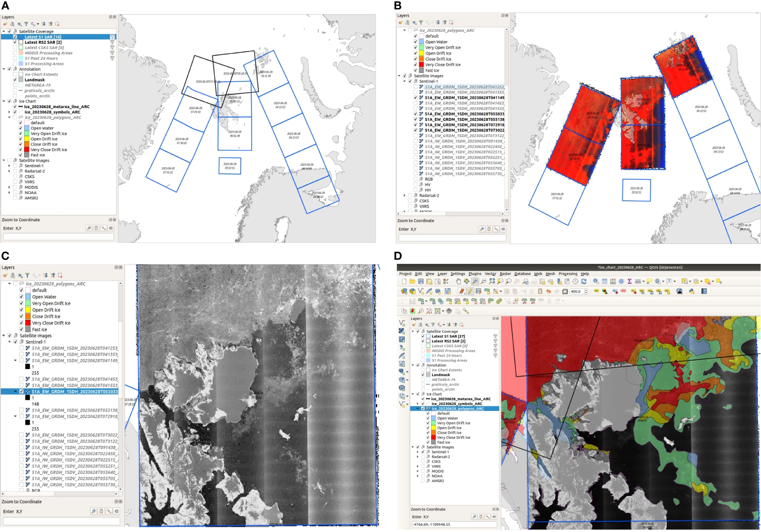Click Enter X,Y coordinate field in panel D
761x532 pixels.
(x=454, y=525)
